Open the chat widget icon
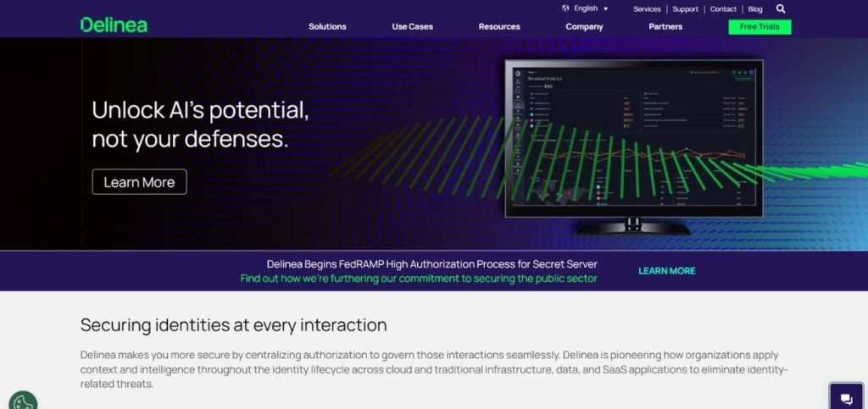This screenshot has height=409, width=868. click(x=847, y=398)
